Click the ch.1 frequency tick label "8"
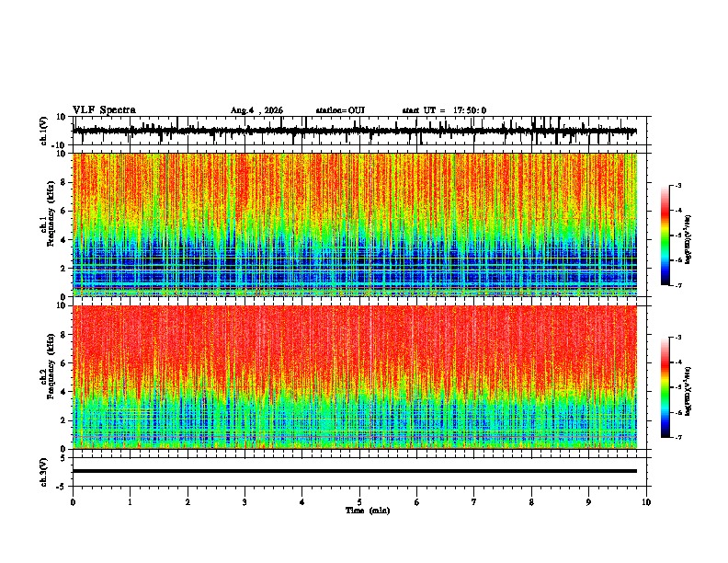This screenshot has height=563, width=728. coord(63,182)
